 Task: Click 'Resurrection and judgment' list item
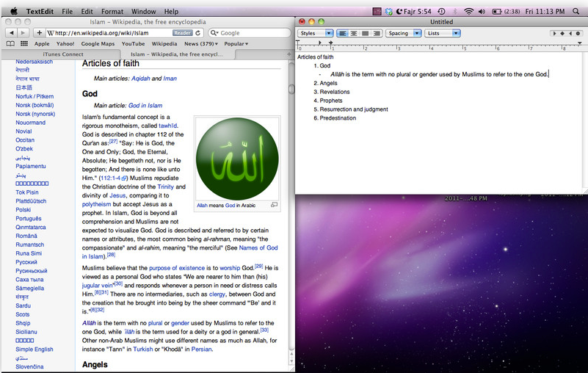[x=354, y=109]
